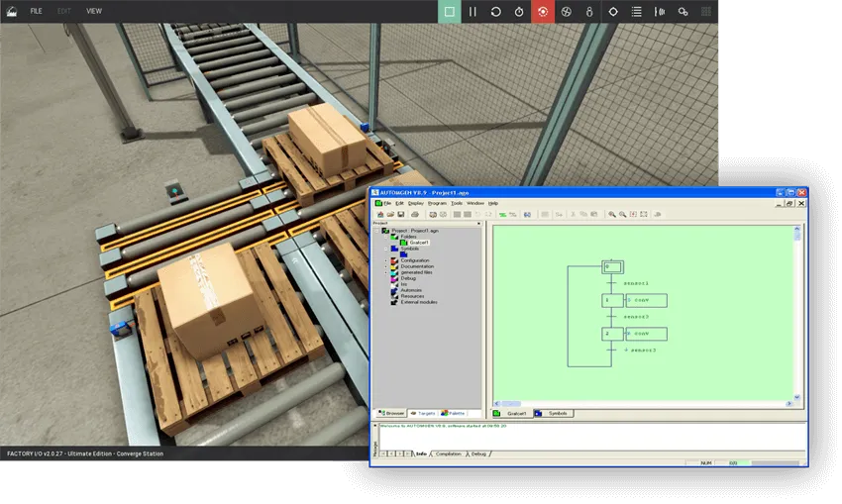842x504 pixels.
Task: Collapse the Project1.agn root tree node
Action: click(x=377, y=231)
